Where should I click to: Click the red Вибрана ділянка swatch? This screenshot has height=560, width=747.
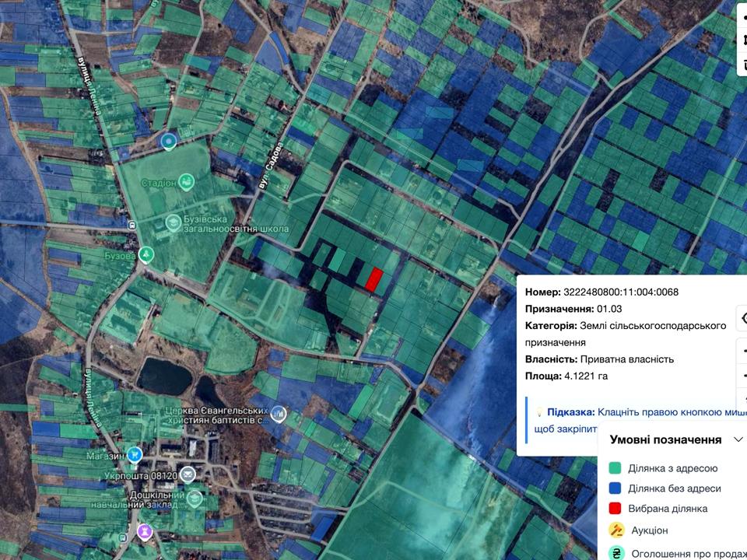coord(615,509)
